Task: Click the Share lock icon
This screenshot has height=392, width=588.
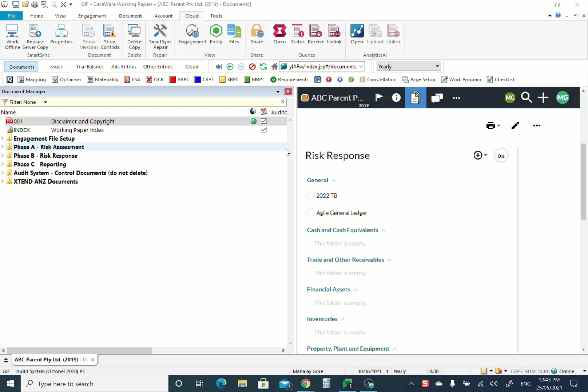Action: click(257, 34)
